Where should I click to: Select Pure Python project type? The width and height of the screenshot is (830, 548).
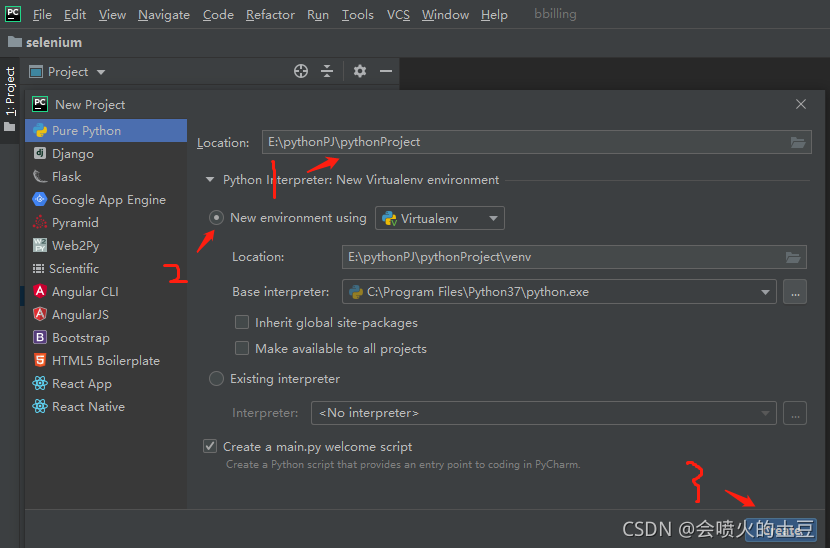point(106,130)
